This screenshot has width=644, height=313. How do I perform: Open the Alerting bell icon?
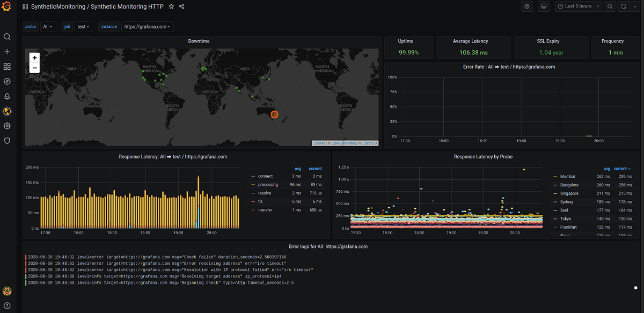pos(7,97)
